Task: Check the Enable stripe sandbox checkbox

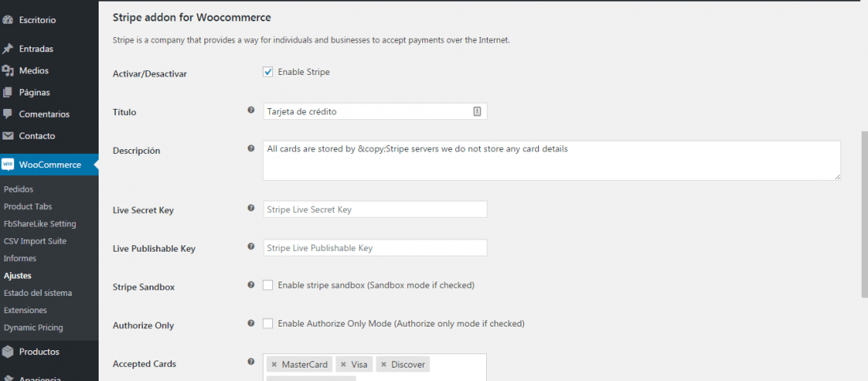Action: [x=268, y=286]
